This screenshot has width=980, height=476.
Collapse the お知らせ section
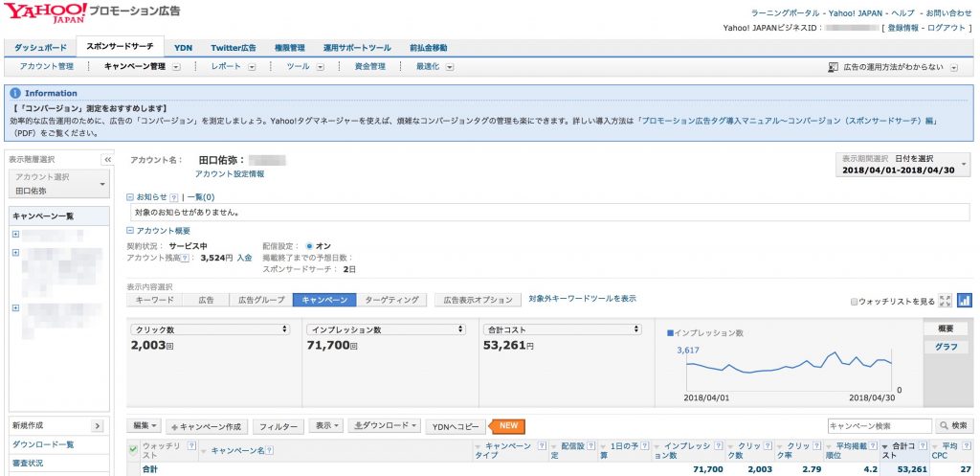tap(130, 196)
